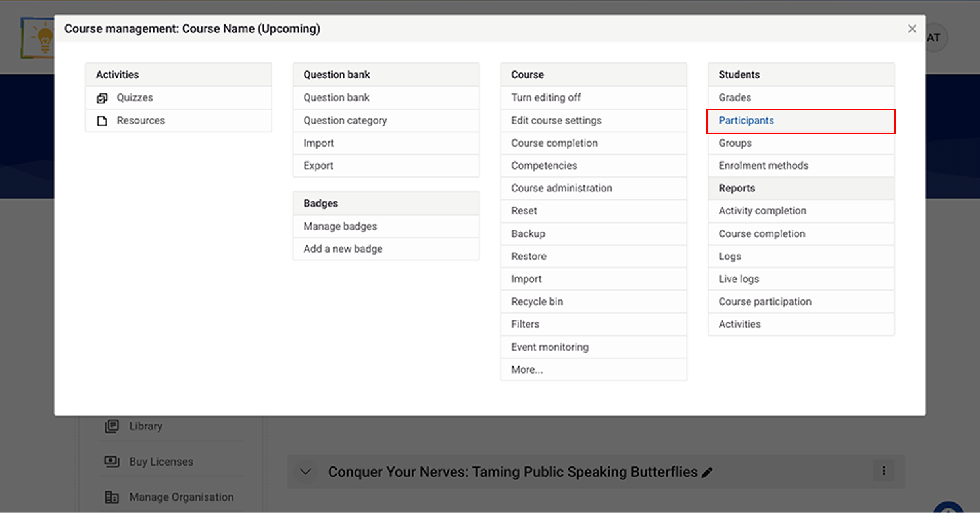Click the Buy Licenses icon
980x513 pixels.
112,462
